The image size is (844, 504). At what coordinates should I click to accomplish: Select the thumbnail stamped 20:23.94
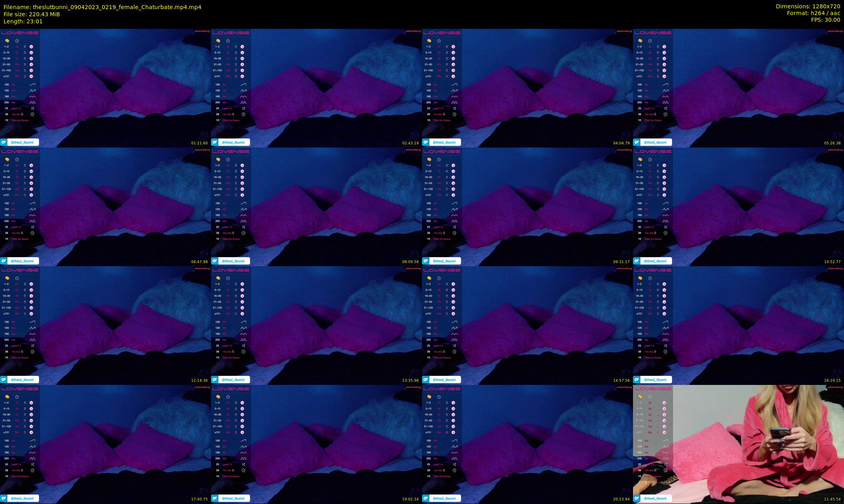coord(527,444)
